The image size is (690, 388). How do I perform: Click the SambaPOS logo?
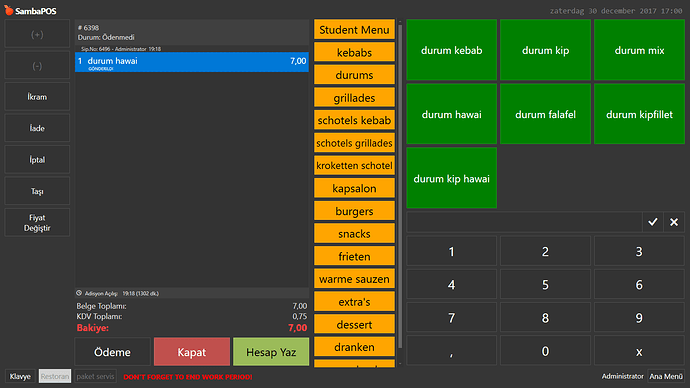pos(30,11)
